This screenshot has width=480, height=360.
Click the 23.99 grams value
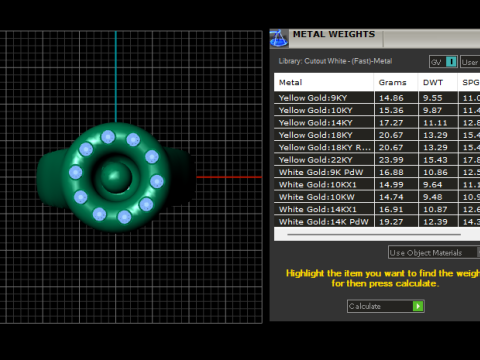[x=391, y=160]
